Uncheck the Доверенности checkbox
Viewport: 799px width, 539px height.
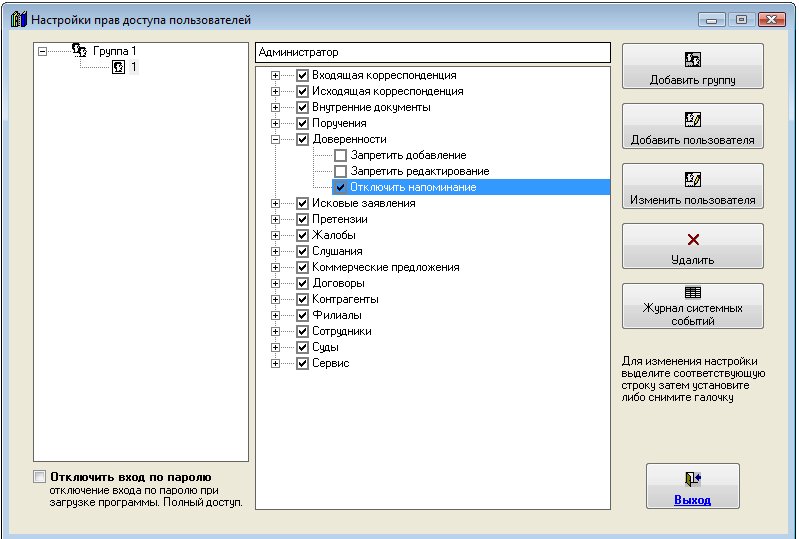click(x=302, y=139)
